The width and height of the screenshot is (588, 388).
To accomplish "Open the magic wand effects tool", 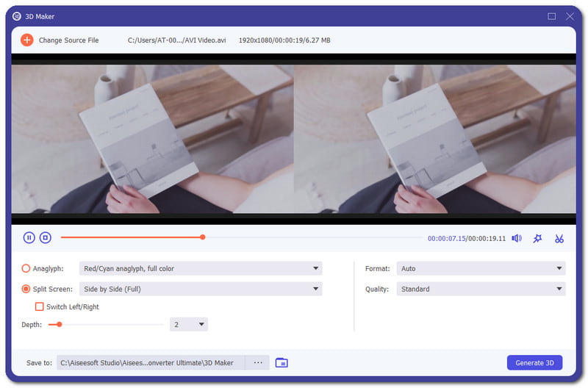I will 538,238.
